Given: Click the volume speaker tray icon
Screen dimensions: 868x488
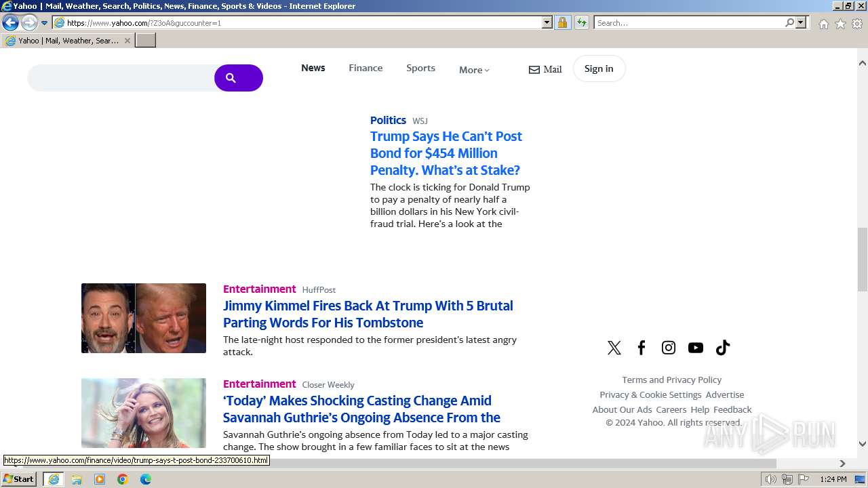Looking at the screenshot, I should pyautogui.click(x=771, y=479).
